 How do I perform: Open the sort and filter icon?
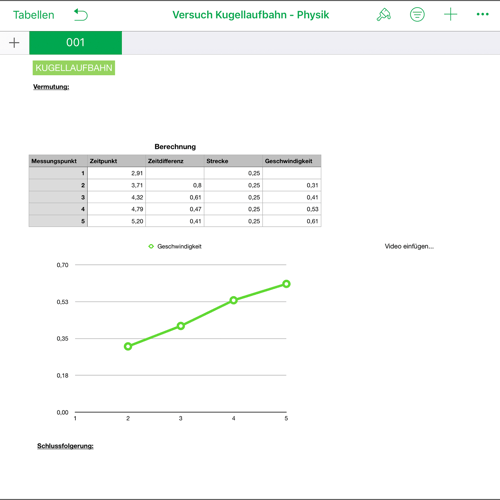tap(417, 15)
